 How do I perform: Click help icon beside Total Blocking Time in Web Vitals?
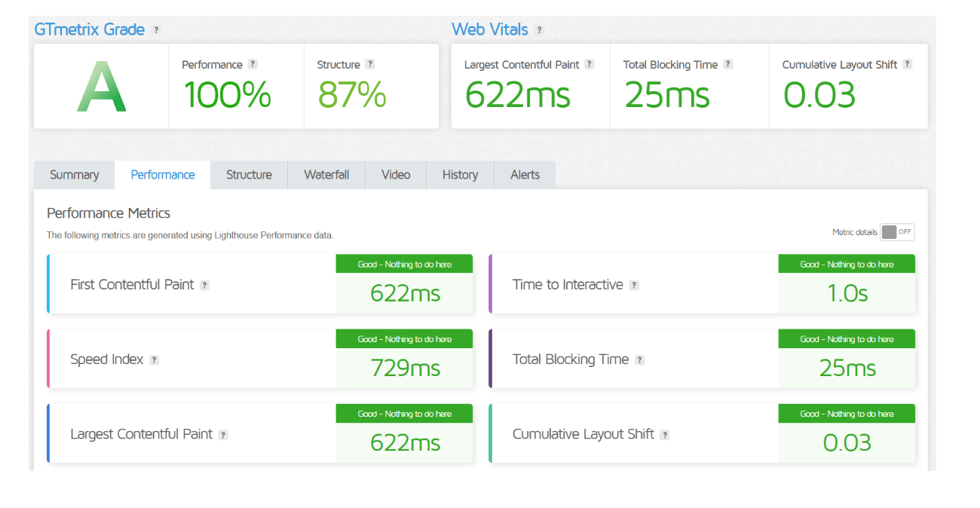(727, 65)
